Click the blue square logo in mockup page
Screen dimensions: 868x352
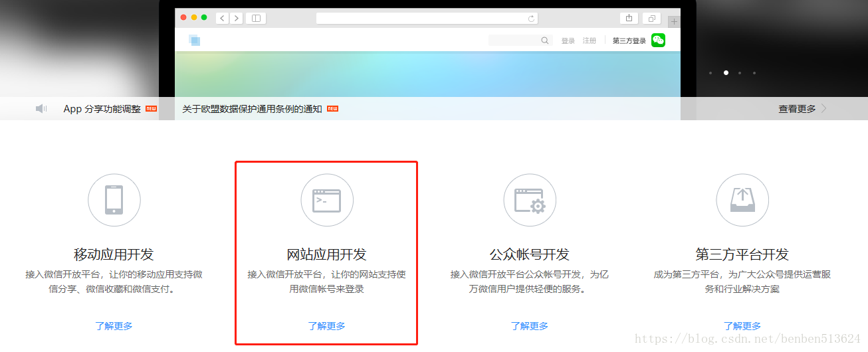tap(194, 41)
